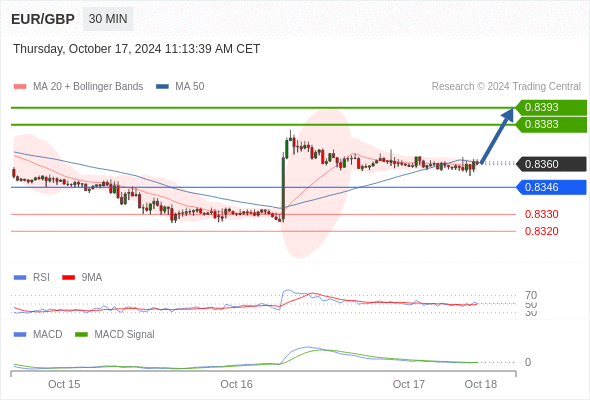Click the RSI 70 level label

tap(531, 295)
